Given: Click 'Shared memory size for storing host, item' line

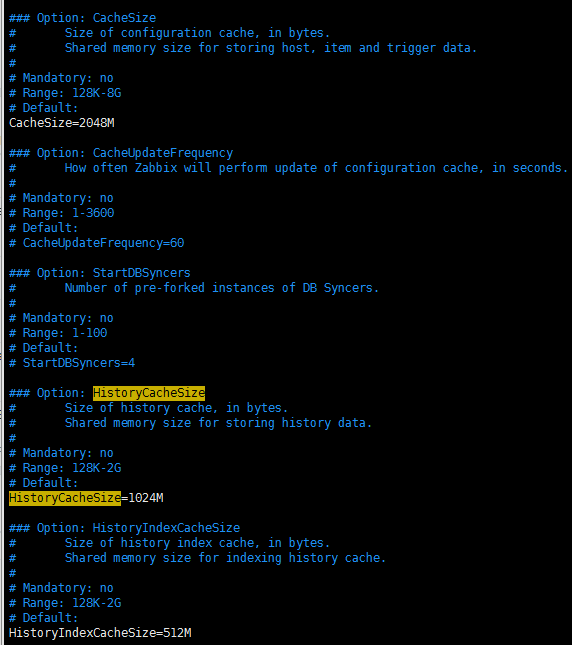Looking at the screenshot, I should pyautogui.click(x=271, y=48).
